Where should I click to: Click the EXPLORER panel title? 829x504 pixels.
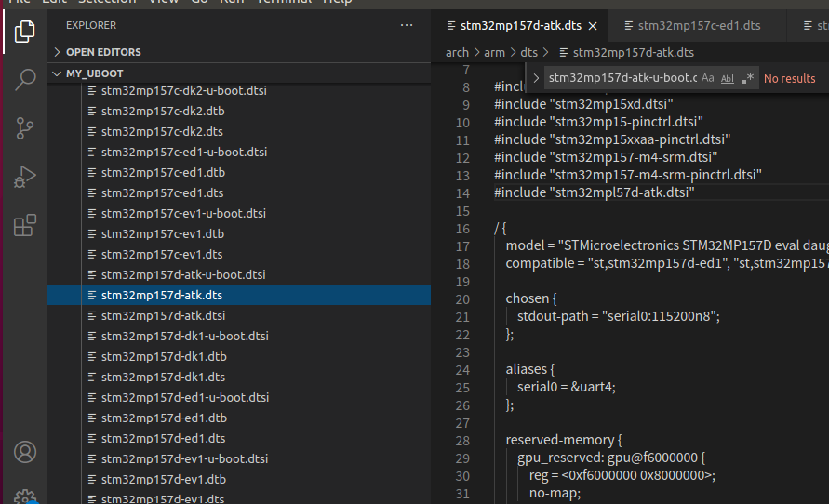[91, 25]
